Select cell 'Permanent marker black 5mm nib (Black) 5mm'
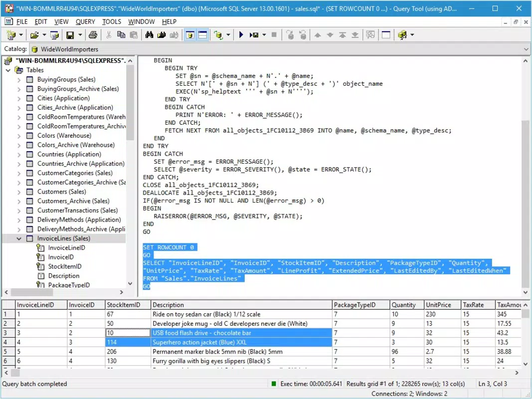532x399 pixels. (241, 352)
